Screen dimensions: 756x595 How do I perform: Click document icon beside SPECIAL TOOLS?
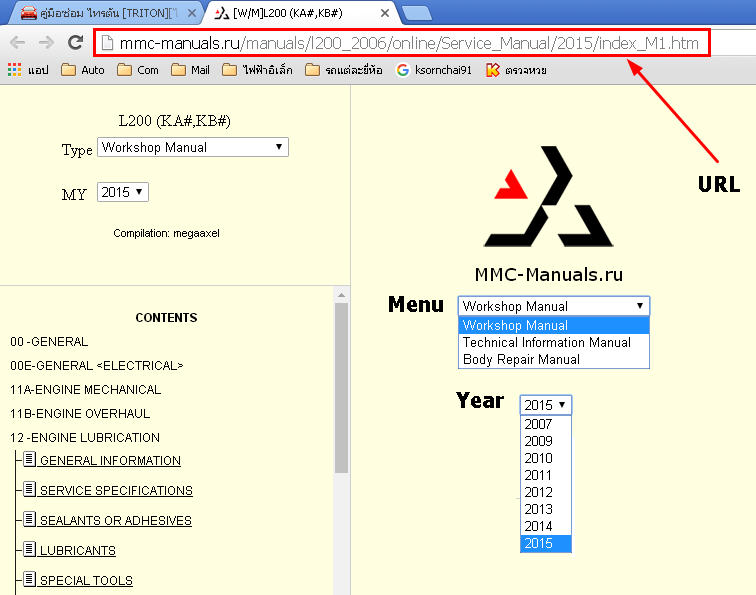point(29,579)
